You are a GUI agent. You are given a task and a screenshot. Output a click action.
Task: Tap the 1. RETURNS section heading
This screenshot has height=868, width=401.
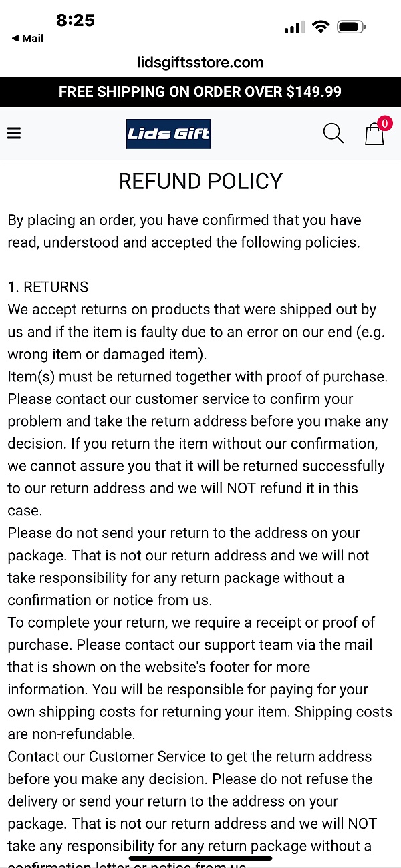(x=48, y=287)
